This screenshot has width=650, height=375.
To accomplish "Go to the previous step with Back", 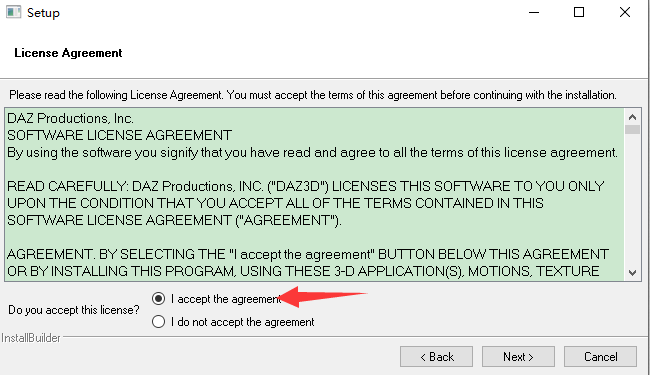I will pyautogui.click(x=436, y=357).
